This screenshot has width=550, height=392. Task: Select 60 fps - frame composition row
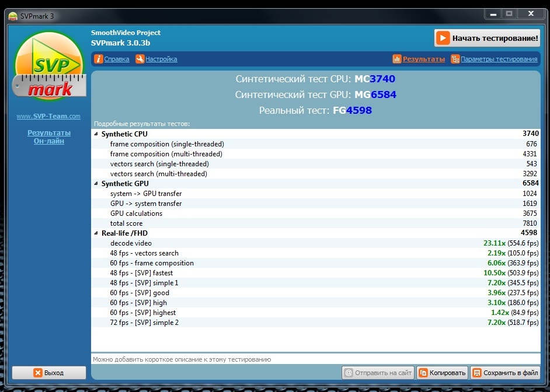(x=316, y=262)
